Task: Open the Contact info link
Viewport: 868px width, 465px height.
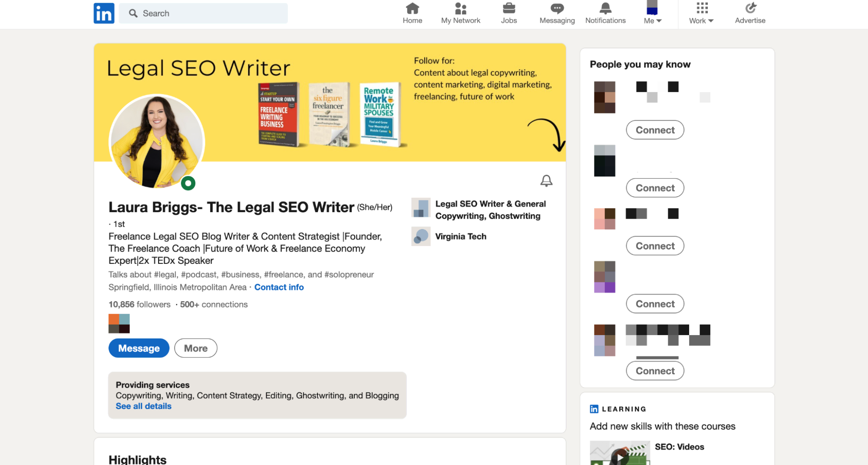Action: (x=279, y=287)
